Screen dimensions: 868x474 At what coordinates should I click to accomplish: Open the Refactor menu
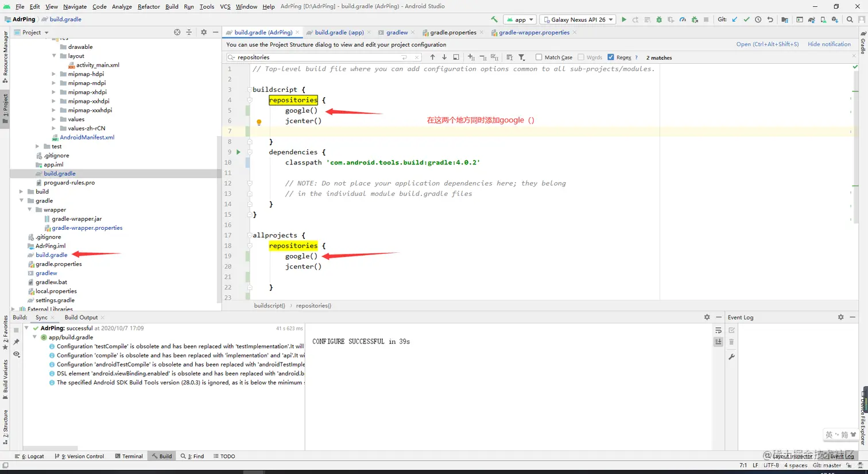click(149, 6)
